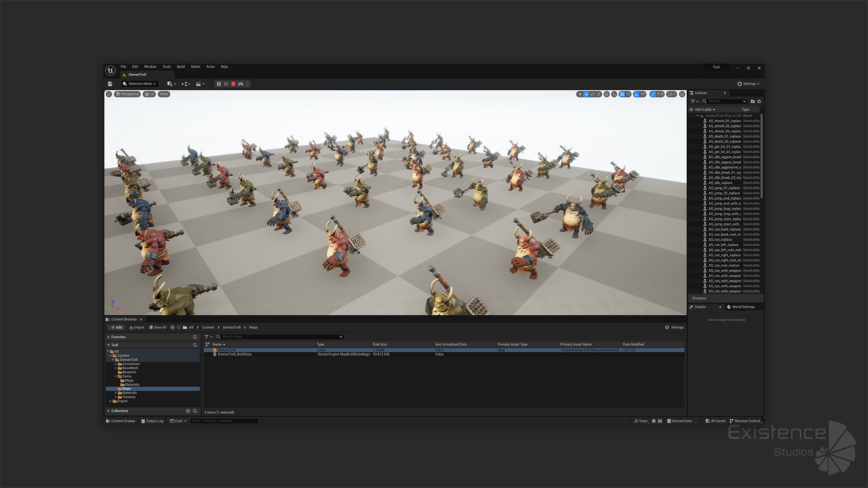
Task: Select the rotate transform gizmo tool
Action: click(592, 94)
